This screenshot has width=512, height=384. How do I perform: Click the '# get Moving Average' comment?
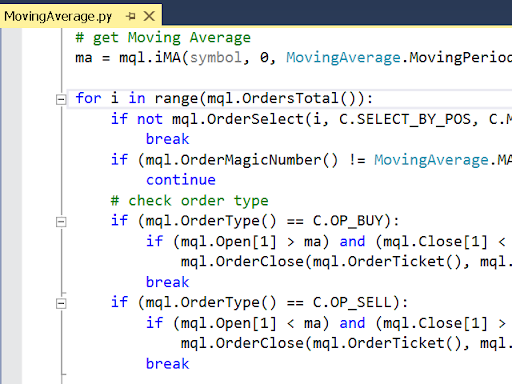click(x=163, y=38)
